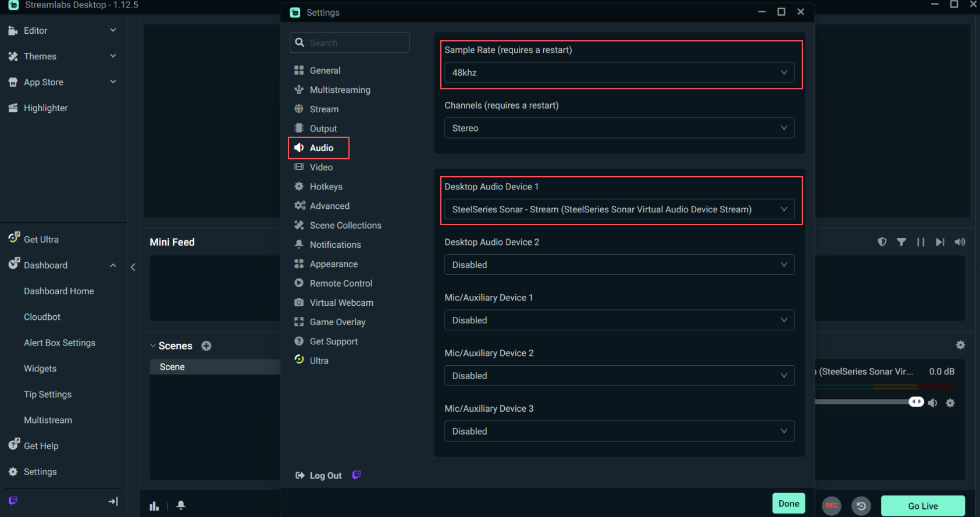
Task: Expand the App Store dropdown chevron
Action: point(113,81)
